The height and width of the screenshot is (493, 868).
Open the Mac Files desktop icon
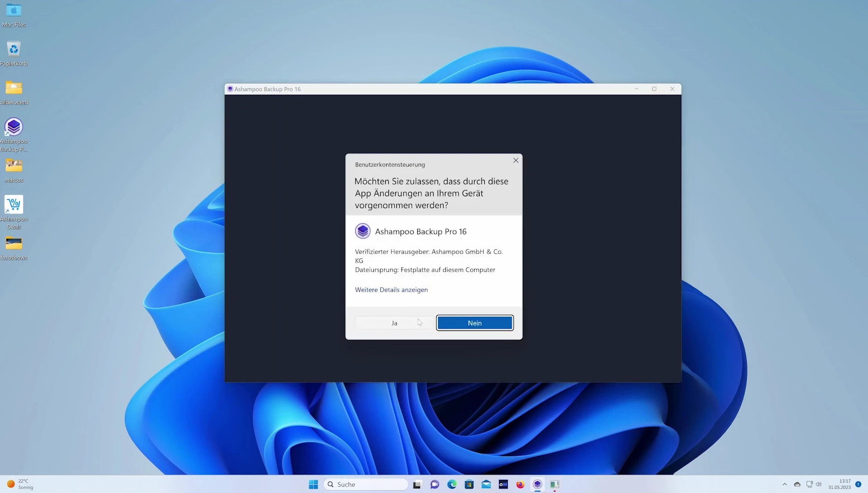click(14, 11)
